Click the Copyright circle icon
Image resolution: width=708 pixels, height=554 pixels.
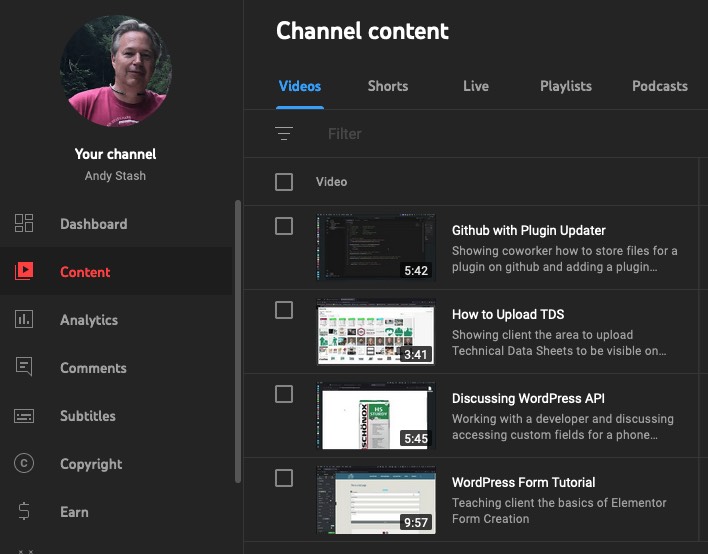[24, 464]
